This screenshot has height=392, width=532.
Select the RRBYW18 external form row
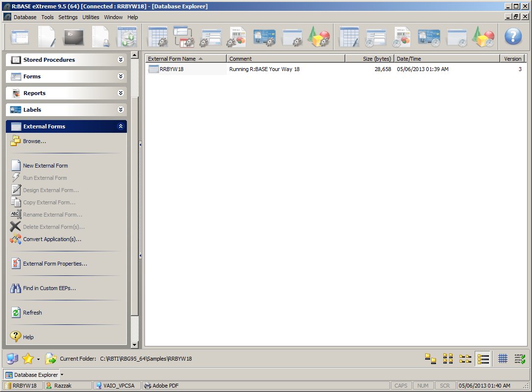click(x=171, y=69)
